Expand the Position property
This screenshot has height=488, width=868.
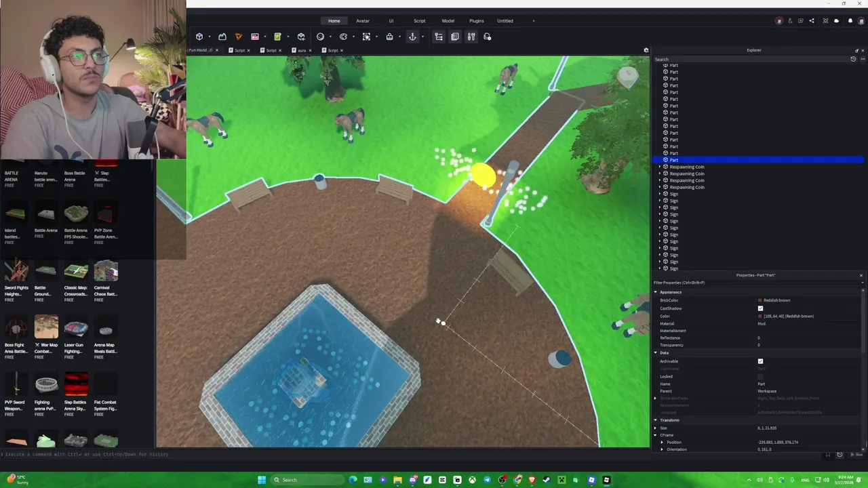click(662, 442)
